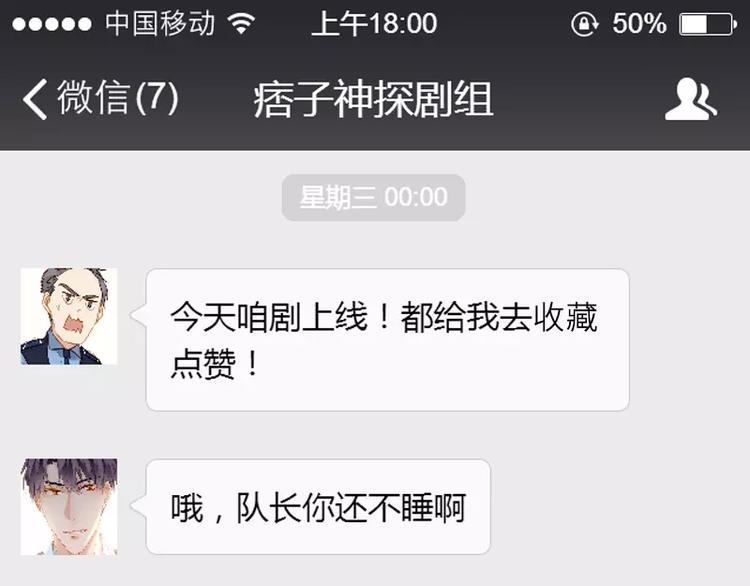
Task: Open the police captain avatar profile
Action: (69, 316)
